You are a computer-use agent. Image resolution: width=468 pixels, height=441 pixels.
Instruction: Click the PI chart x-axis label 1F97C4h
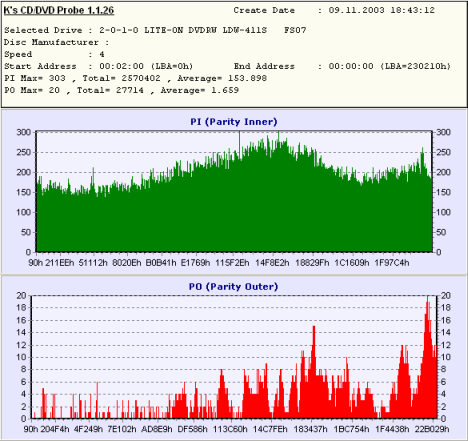click(392, 263)
